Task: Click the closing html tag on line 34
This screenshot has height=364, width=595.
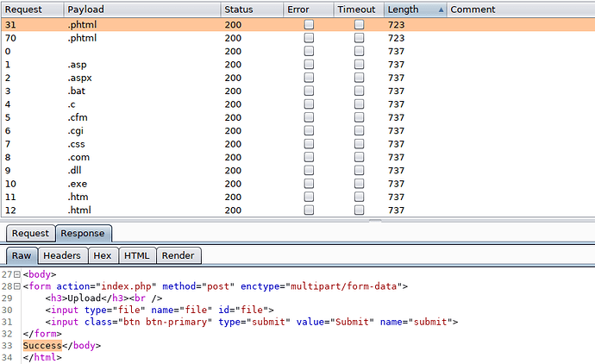Action: 42,357
